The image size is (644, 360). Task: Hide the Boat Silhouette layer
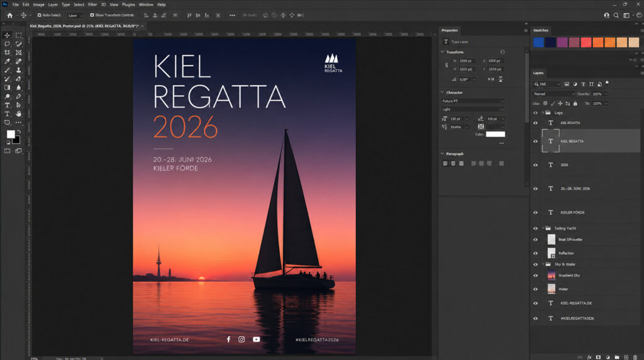point(535,239)
